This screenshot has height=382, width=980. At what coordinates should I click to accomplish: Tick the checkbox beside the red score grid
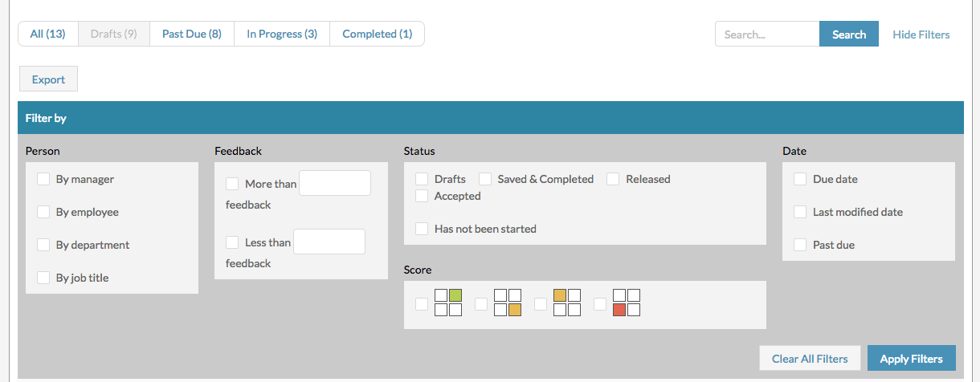click(600, 303)
